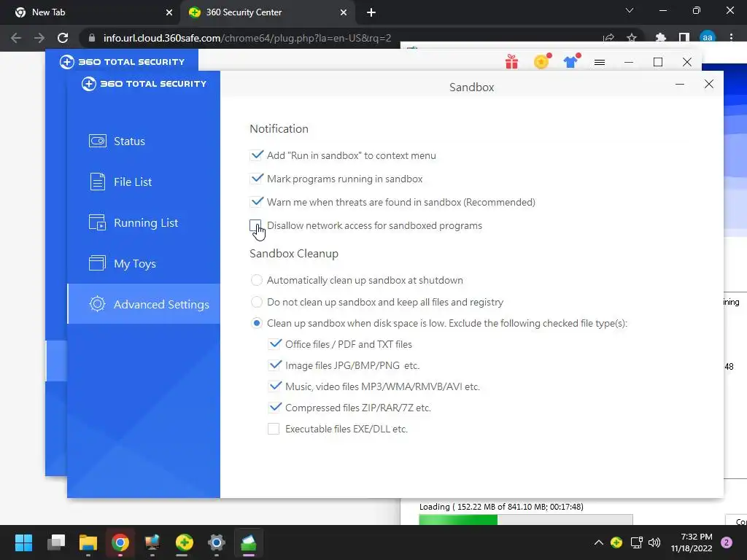Viewport: 747px width, 560px height.
Task: Click the lock site info icon
Action: (x=92, y=38)
